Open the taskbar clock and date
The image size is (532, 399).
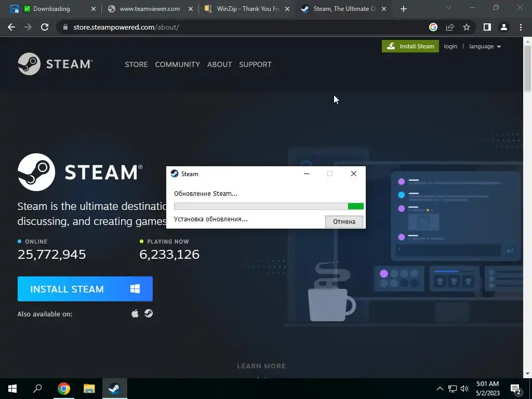(x=487, y=389)
